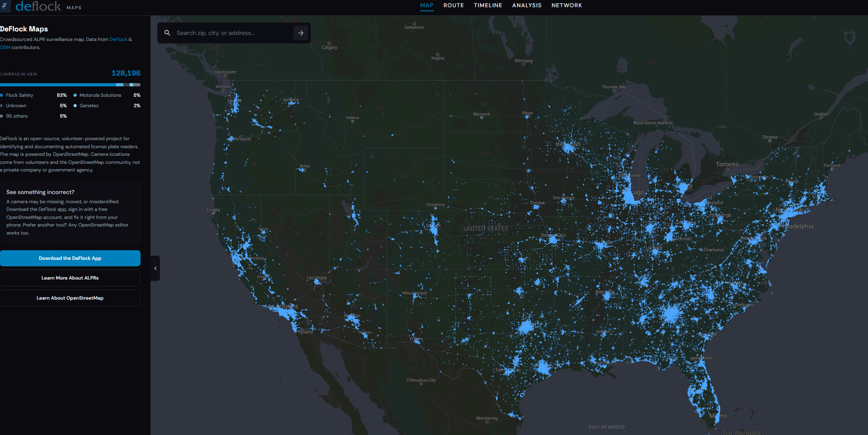Image resolution: width=868 pixels, height=435 pixels.
Task: Click the blue Flock Safety share bar segment
Action: [58, 85]
